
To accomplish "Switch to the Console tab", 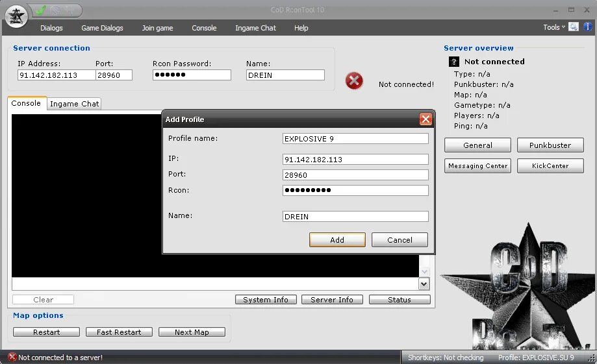I will tap(27, 103).
